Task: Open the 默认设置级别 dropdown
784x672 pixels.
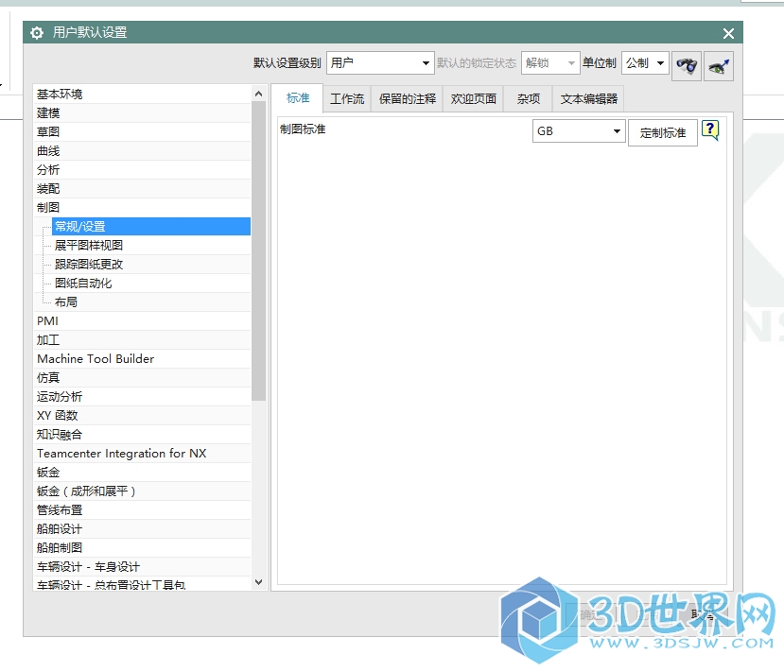Action: click(380, 63)
